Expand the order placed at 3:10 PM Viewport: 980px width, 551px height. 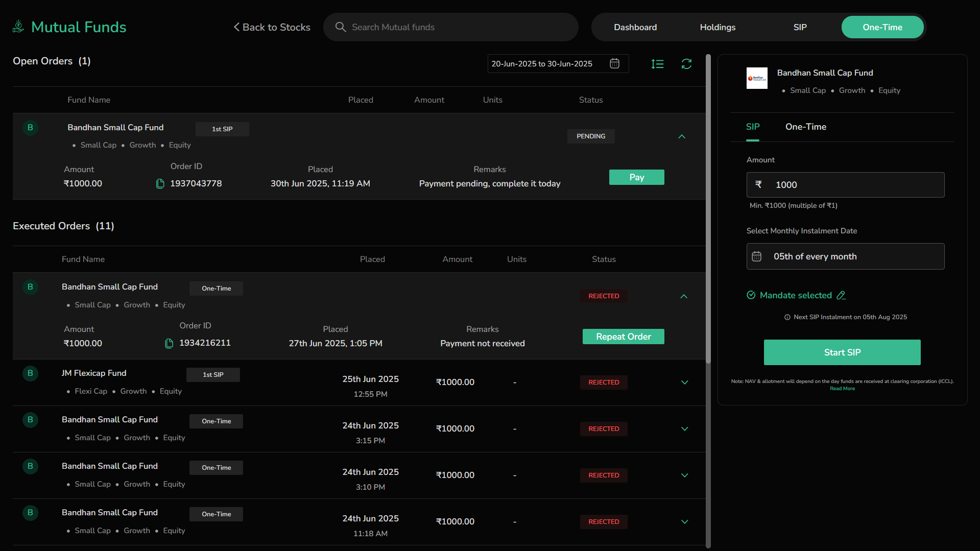(685, 475)
